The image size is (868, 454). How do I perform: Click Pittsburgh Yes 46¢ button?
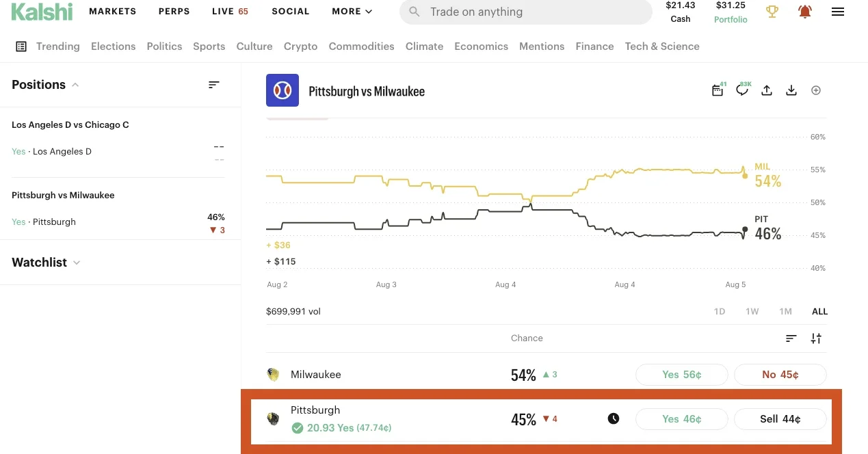(x=682, y=419)
